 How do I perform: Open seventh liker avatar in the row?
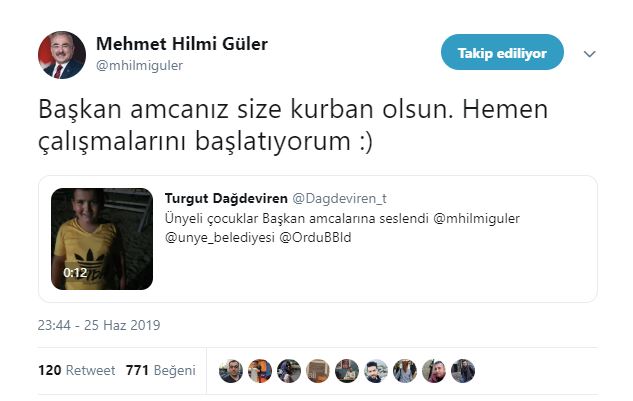pyautogui.click(x=405, y=371)
